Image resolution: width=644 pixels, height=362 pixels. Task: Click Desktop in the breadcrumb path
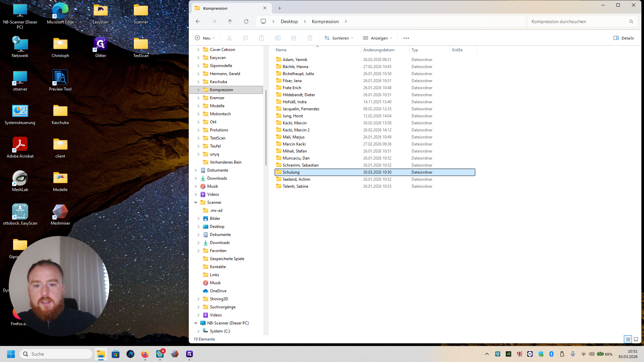coord(289,21)
